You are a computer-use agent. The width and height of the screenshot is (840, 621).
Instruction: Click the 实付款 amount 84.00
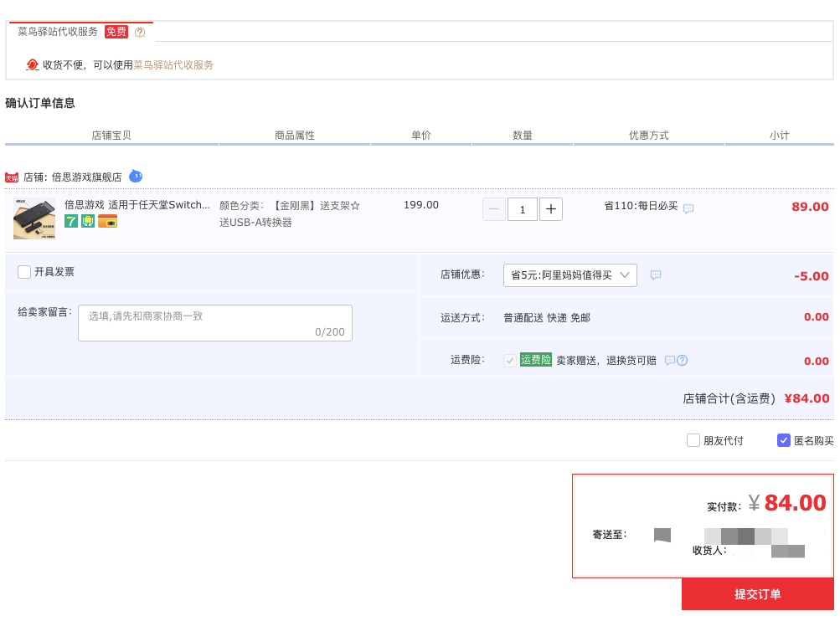(795, 503)
